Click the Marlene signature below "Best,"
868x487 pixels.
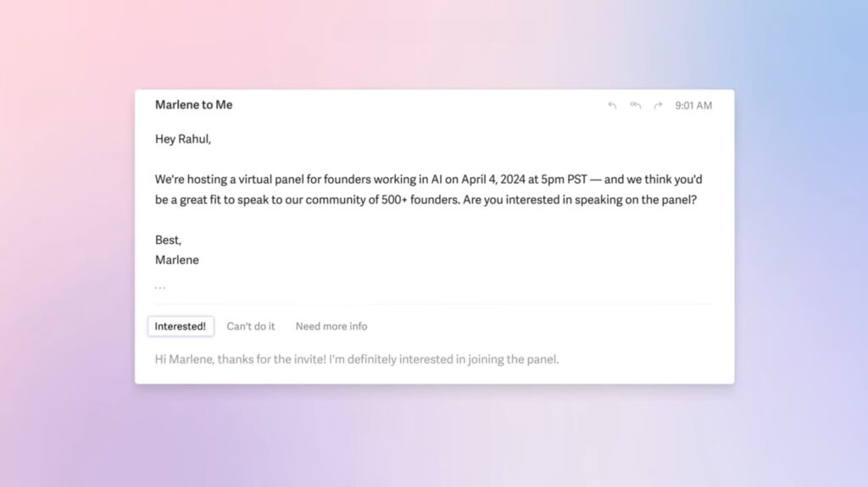pyautogui.click(x=176, y=260)
